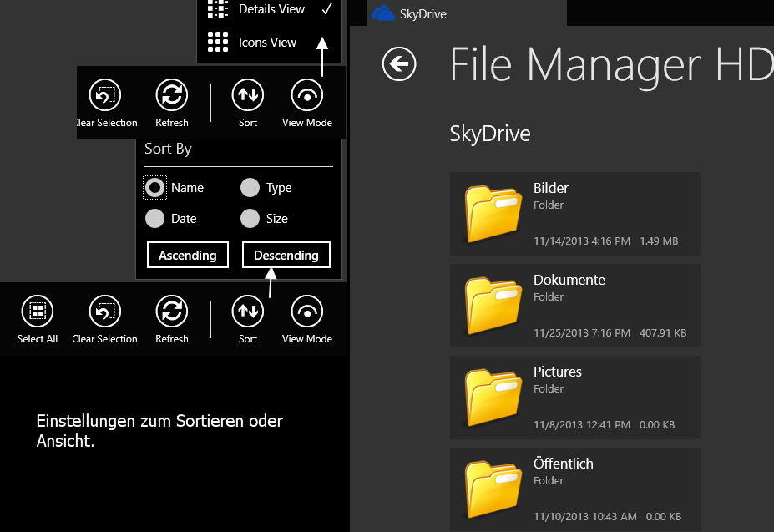Open the Bilder folder tile
Viewport: 774px width, 532px height.
click(575, 214)
